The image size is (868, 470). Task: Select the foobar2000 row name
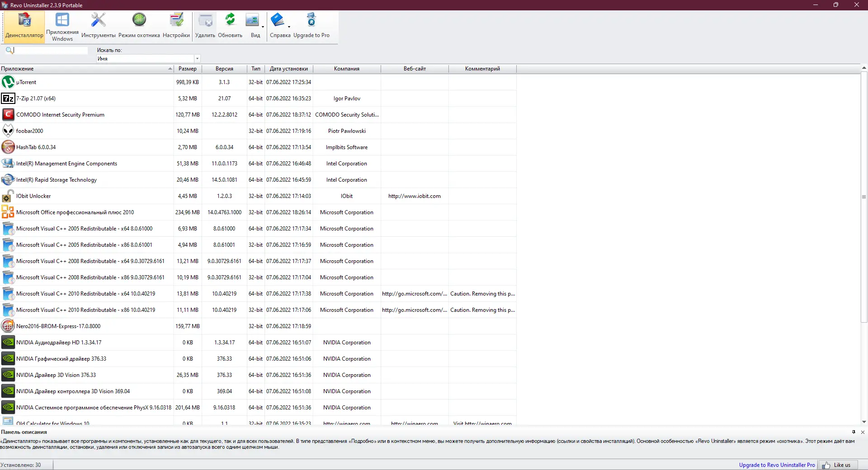click(x=30, y=131)
